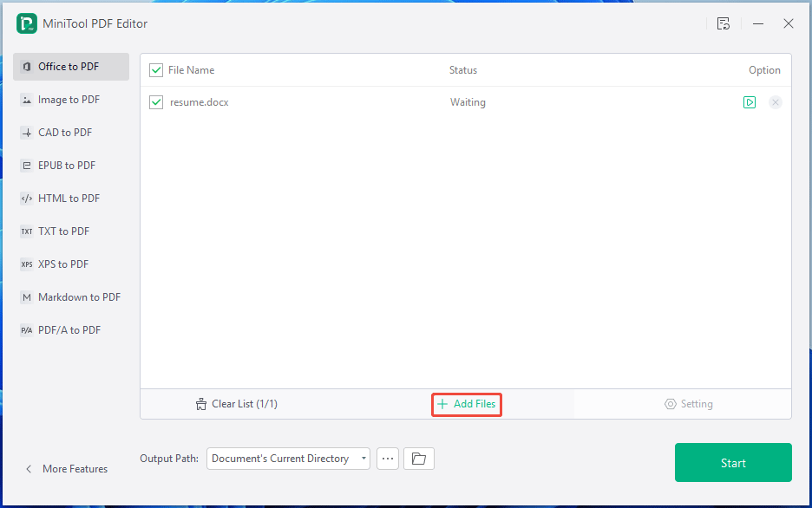812x508 pixels.
Task: Uncheck the File Name select-all checkbox
Action: pyautogui.click(x=156, y=70)
